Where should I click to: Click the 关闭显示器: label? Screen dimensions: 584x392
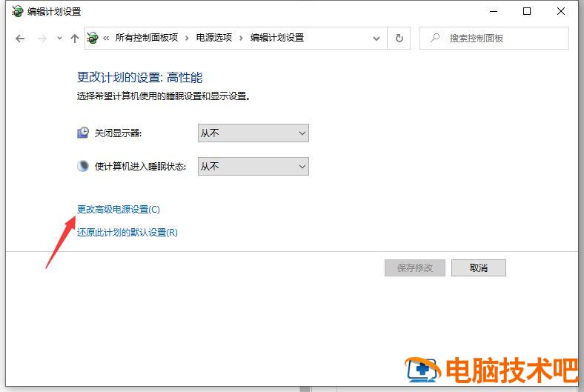pos(118,133)
